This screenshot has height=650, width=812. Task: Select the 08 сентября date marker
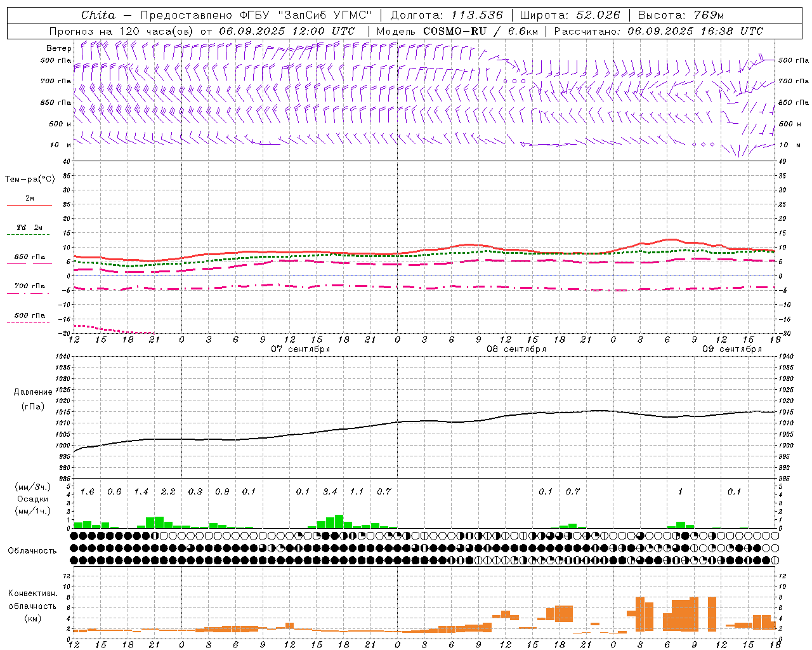tap(516, 349)
